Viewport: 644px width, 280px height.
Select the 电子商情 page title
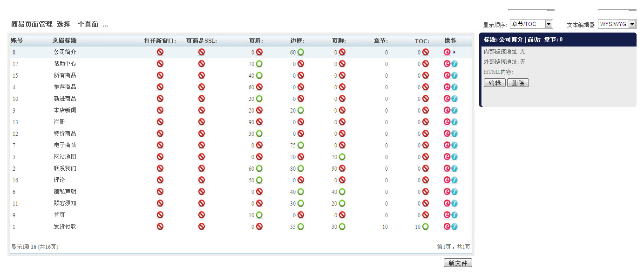[65, 145]
